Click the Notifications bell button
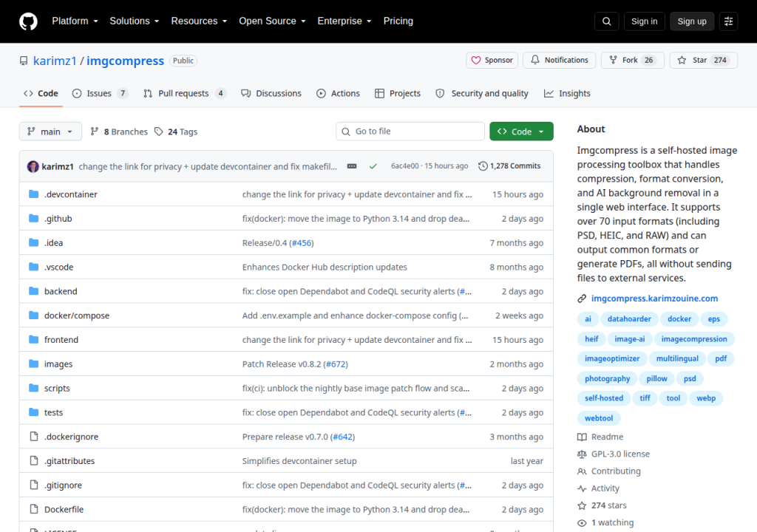The height and width of the screenshot is (532, 757). [560, 61]
